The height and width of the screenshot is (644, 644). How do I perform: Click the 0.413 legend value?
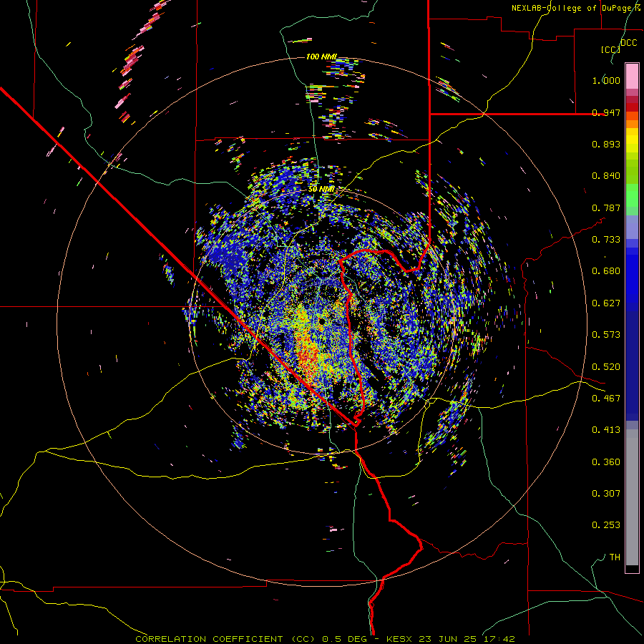point(606,430)
